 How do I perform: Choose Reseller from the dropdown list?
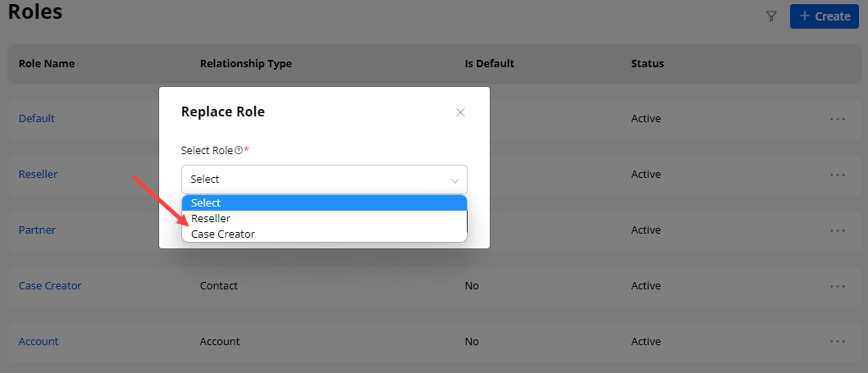pos(211,219)
